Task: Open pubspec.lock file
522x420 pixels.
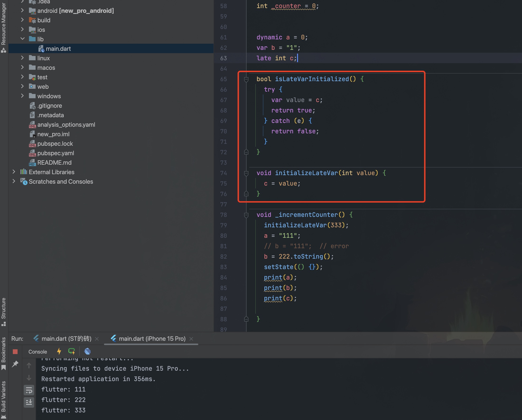Action: (55, 144)
